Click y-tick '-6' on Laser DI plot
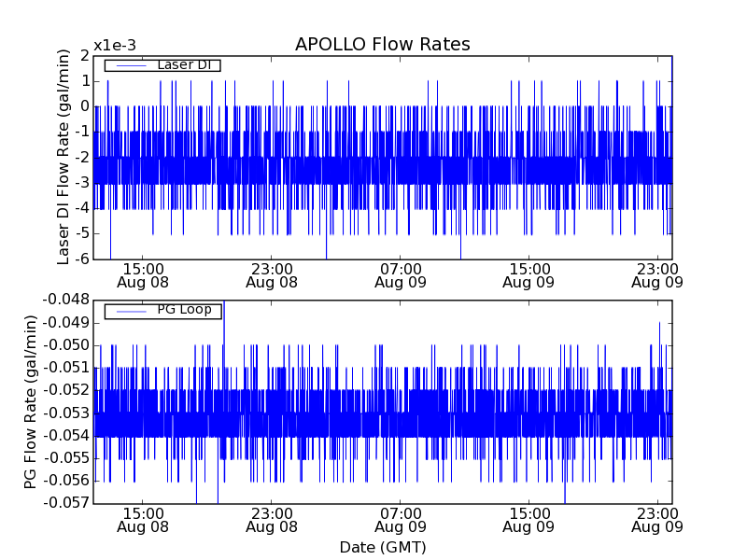747x560 pixels. click(x=82, y=259)
